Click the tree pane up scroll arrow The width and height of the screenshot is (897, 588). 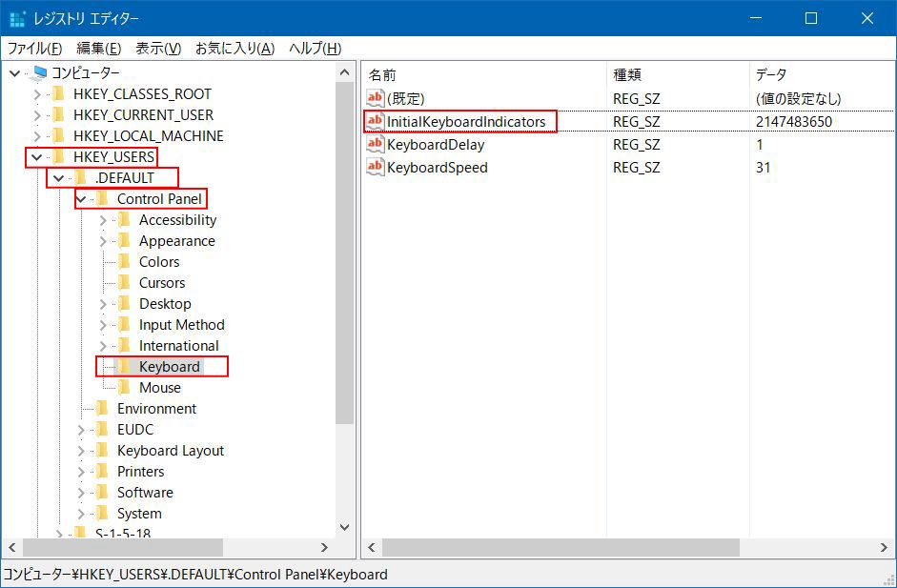344,72
